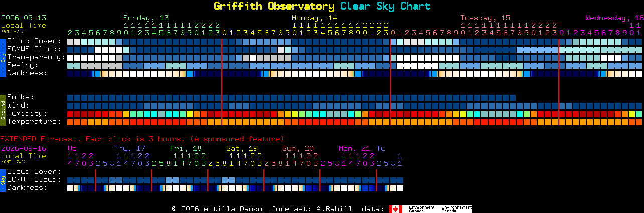Select the Sunday, 13 day header
Image resolution: width=644 pixels, height=213 pixels.
point(146,18)
